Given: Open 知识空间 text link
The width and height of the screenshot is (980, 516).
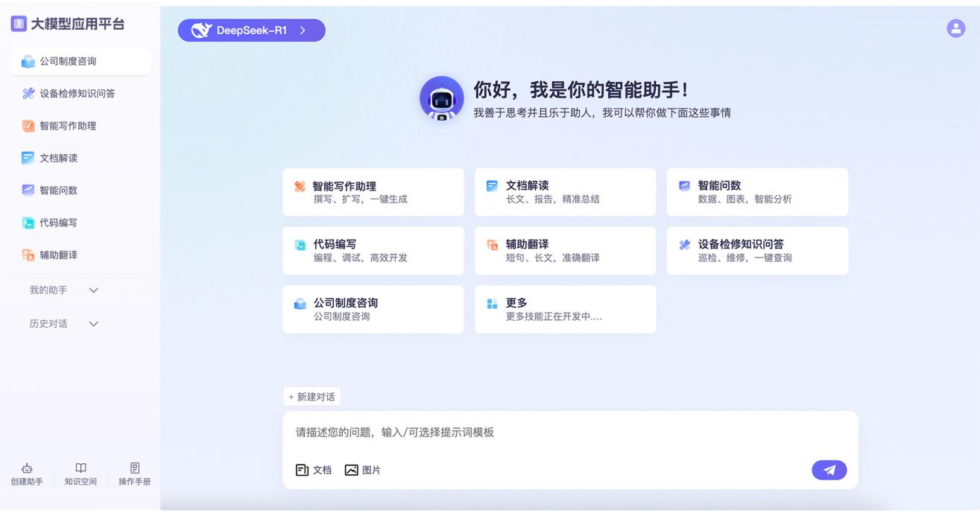Looking at the screenshot, I should tap(80, 482).
